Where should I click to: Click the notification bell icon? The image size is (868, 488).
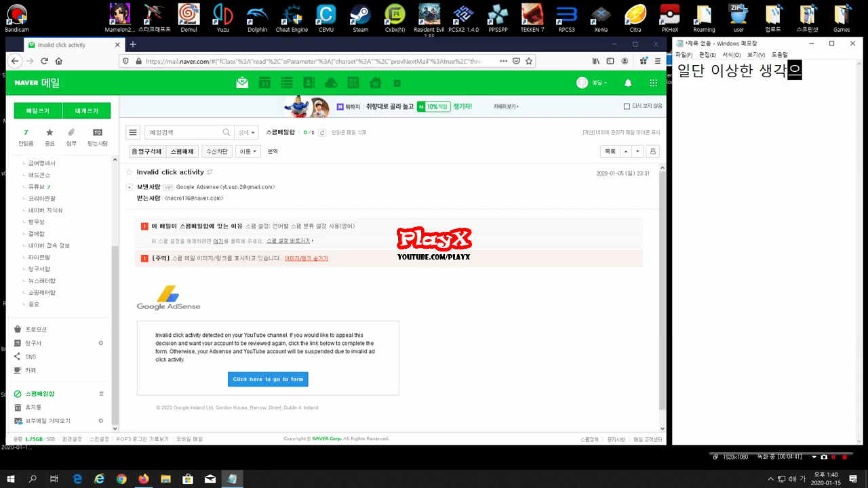tap(628, 83)
